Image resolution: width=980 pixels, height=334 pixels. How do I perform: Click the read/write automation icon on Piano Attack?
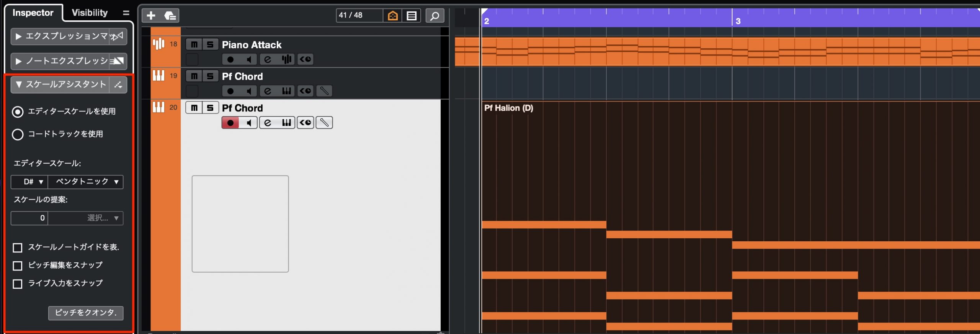[x=305, y=59]
